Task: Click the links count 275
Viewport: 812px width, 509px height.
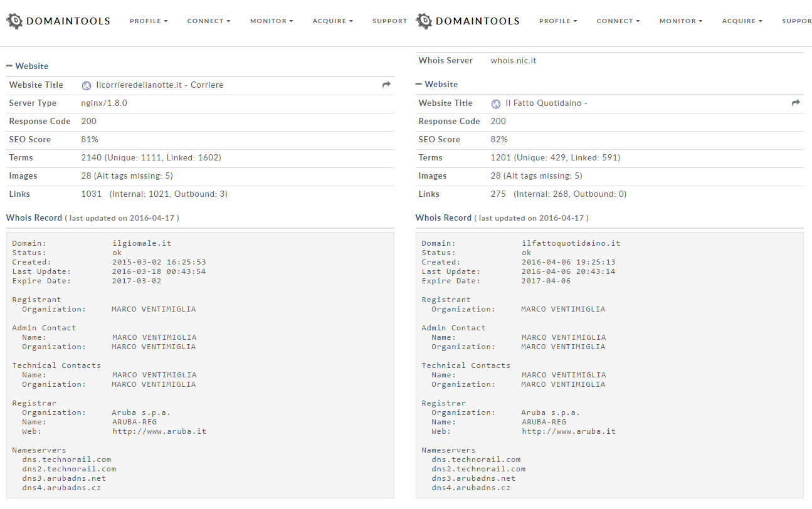Action: tap(498, 194)
